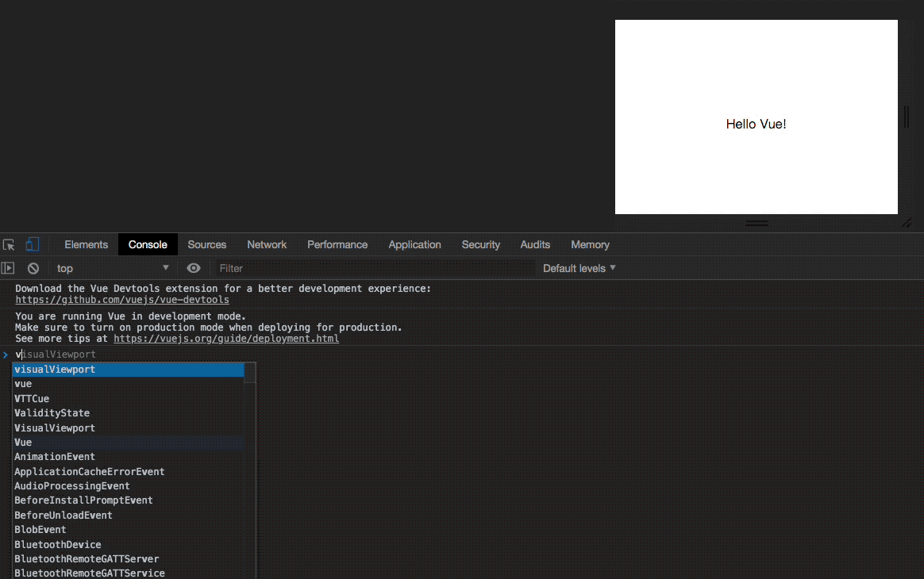Click the autocomplete list scrollbar thumb

point(250,373)
